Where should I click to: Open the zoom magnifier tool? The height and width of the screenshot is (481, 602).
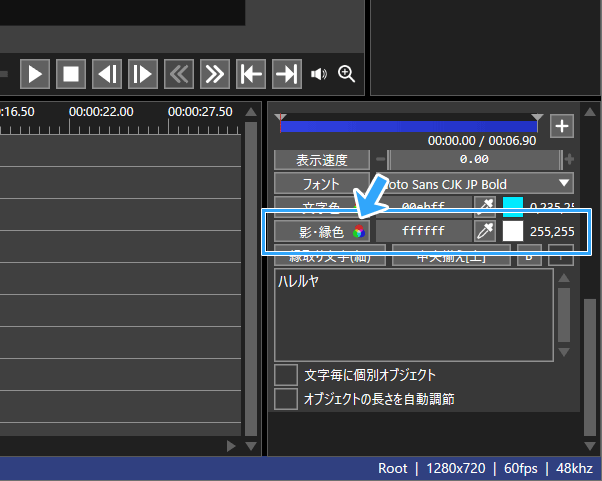pos(346,74)
